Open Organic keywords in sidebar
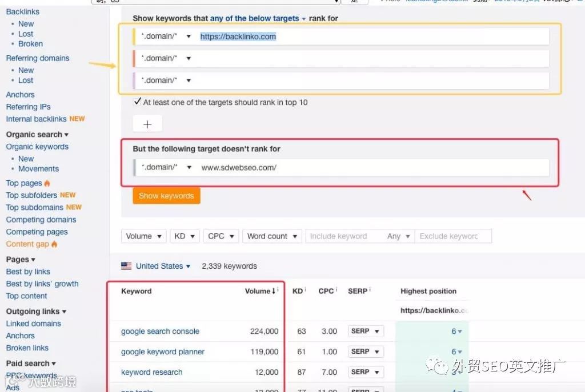 (x=37, y=147)
